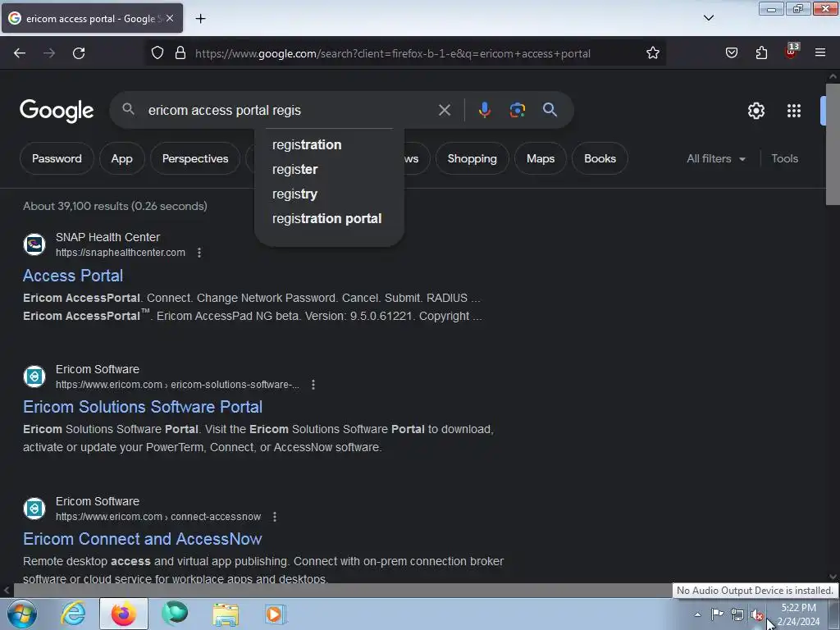Open the Action Center flag icon
Image resolution: width=840 pixels, height=630 pixels.
pos(717,614)
